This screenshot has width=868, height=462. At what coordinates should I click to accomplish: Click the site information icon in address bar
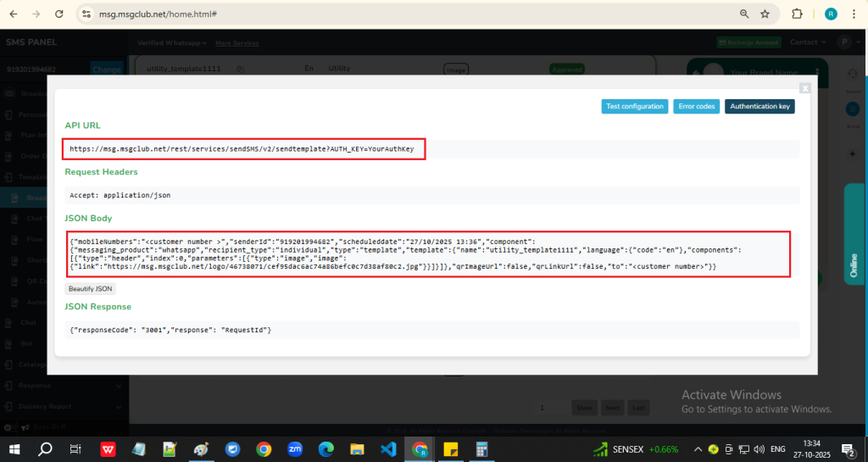coord(86,14)
